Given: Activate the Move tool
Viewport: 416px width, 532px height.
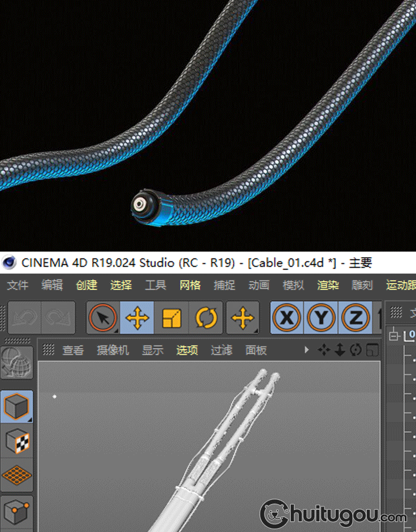Looking at the screenshot, I should [x=138, y=318].
